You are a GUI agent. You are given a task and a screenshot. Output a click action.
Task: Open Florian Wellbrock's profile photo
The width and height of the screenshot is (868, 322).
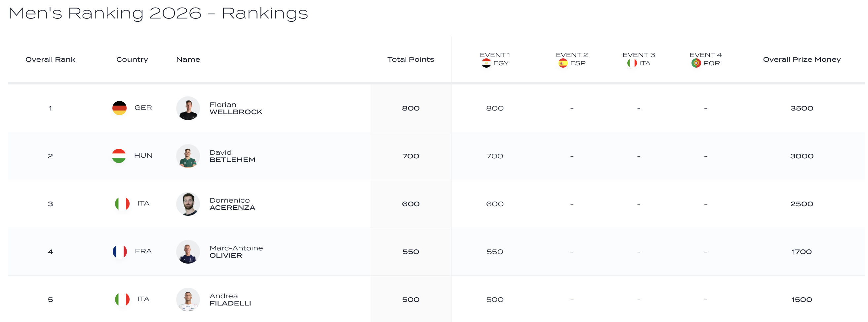click(188, 108)
